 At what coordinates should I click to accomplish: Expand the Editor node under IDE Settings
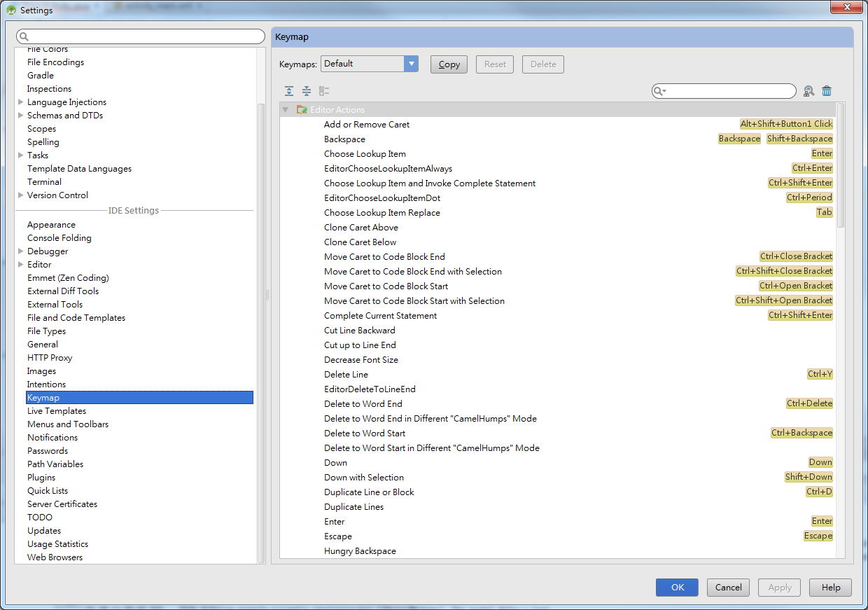click(21, 264)
